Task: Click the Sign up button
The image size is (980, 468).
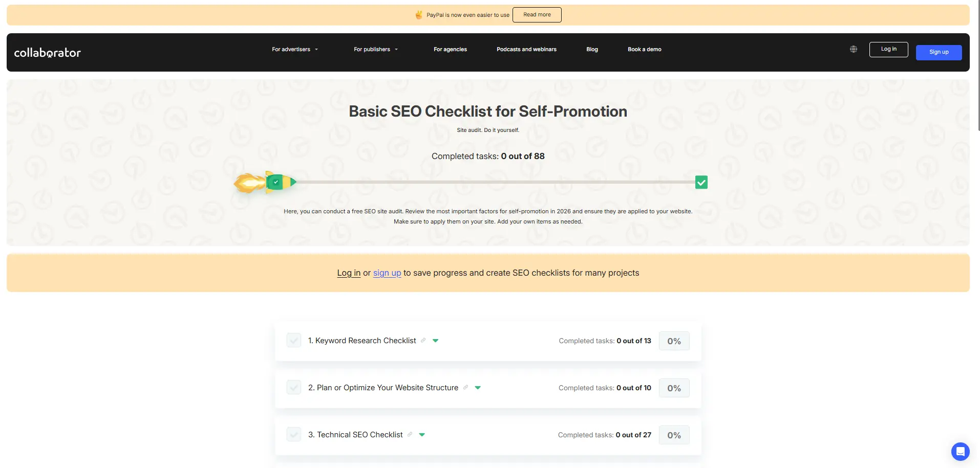Action: 938,52
